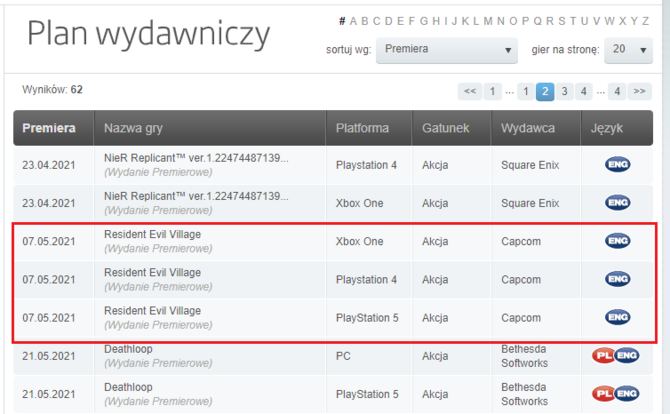Go to last page with >> button
Image resolution: width=670 pixels, height=414 pixels.
[639, 91]
